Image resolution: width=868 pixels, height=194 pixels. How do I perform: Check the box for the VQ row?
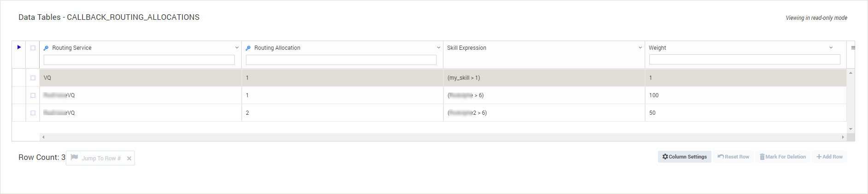[x=33, y=78]
